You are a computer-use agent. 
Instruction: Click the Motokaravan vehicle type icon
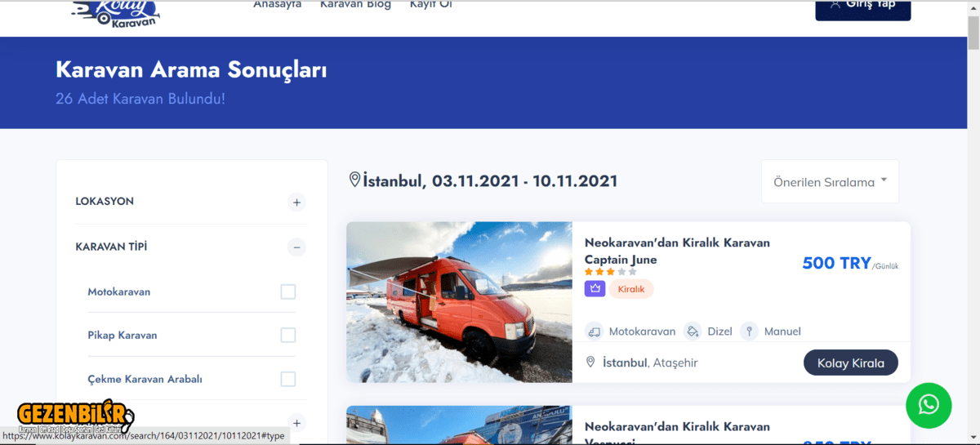click(594, 332)
